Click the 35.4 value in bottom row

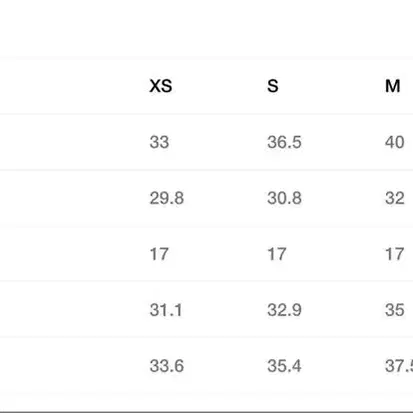click(x=284, y=366)
